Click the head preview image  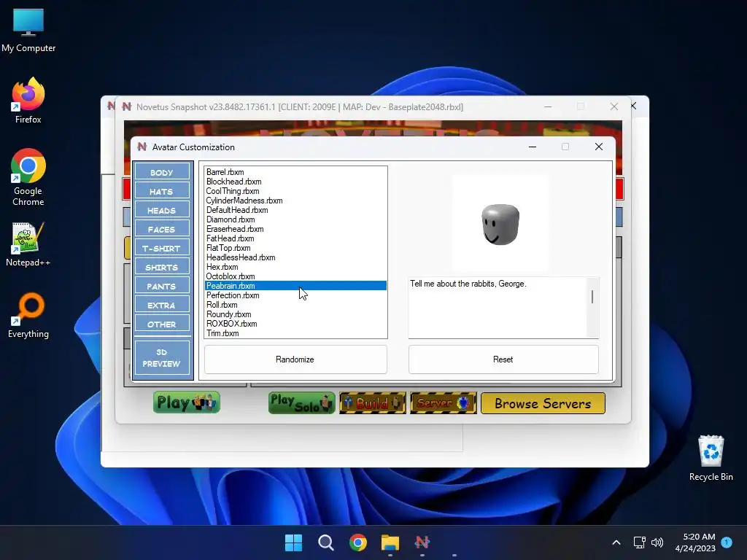pyautogui.click(x=500, y=223)
